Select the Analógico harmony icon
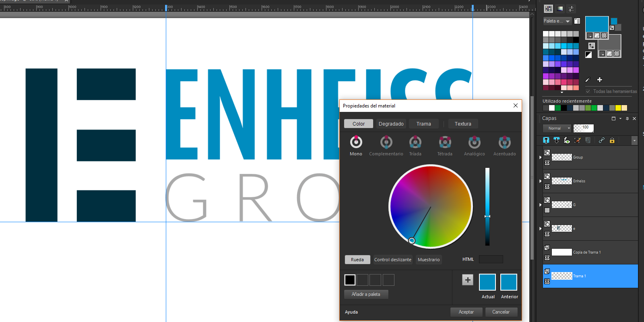644x322 pixels. click(474, 142)
